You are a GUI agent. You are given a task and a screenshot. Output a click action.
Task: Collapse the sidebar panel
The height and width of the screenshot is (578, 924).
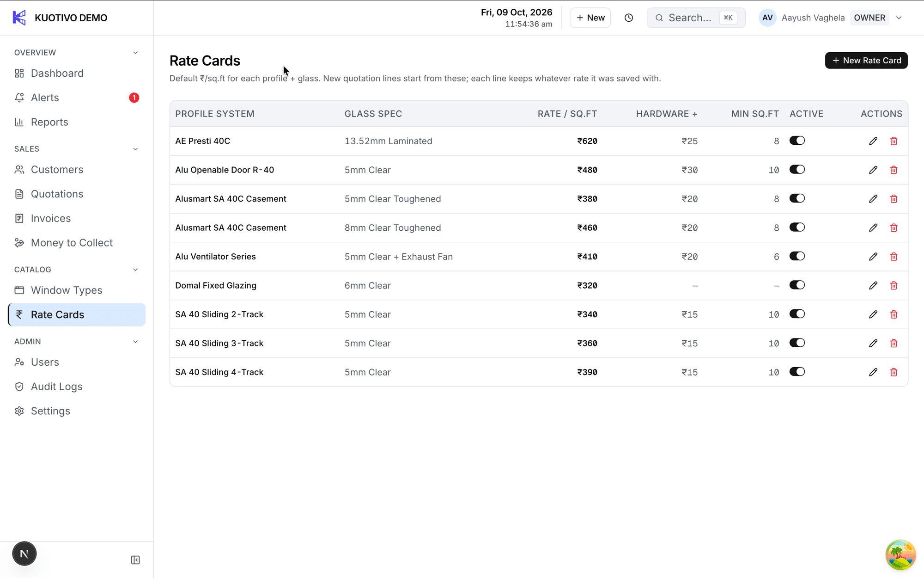[x=135, y=560]
